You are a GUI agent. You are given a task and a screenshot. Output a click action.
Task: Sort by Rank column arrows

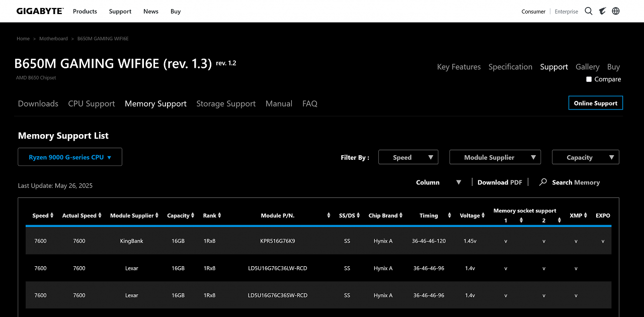point(220,216)
